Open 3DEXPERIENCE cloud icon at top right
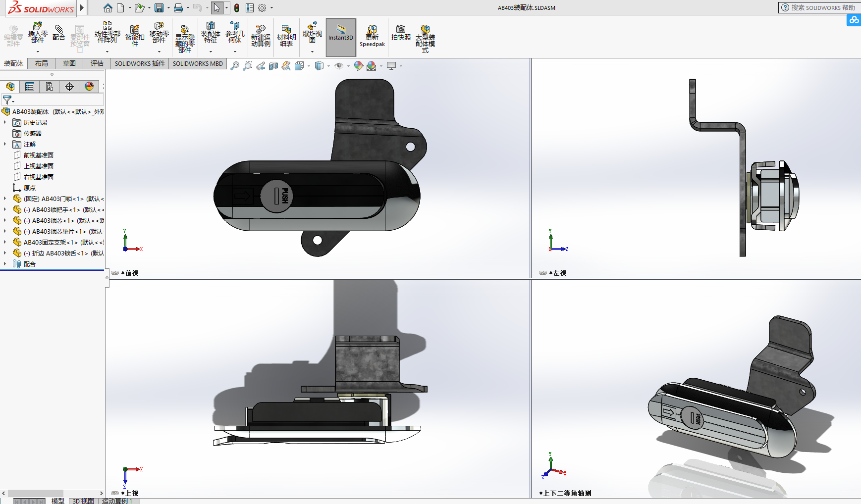This screenshot has height=504, width=861. 854,20
